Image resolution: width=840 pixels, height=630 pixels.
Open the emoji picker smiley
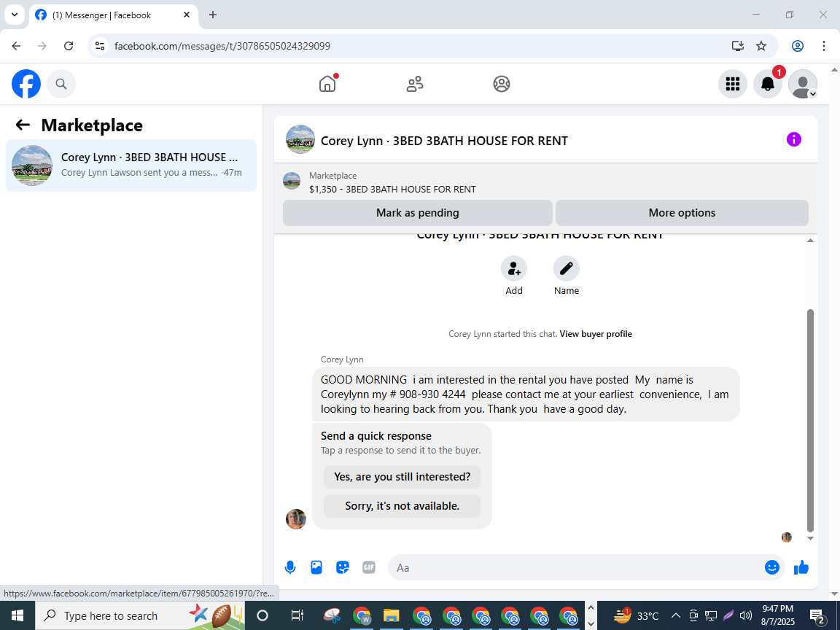[771, 567]
